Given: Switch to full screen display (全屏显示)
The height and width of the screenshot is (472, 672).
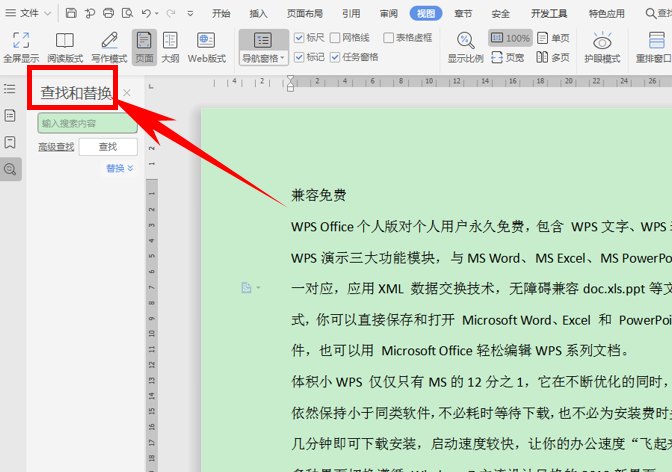Looking at the screenshot, I should point(21,48).
